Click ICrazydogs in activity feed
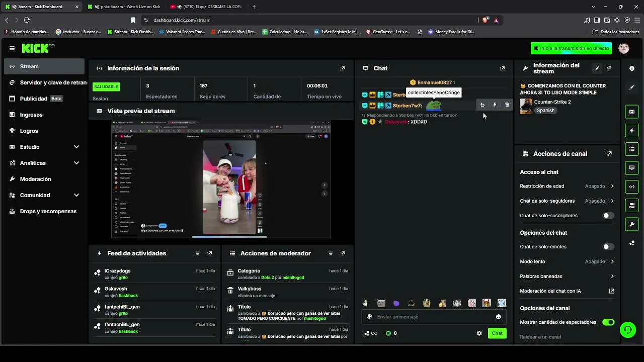 [x=117, y=271]
